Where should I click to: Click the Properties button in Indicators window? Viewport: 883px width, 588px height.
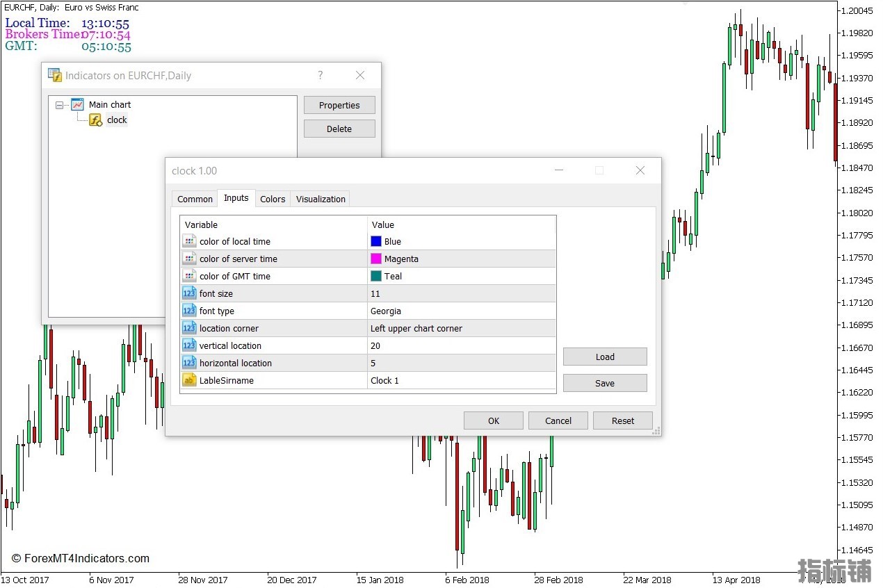(339, 105)
